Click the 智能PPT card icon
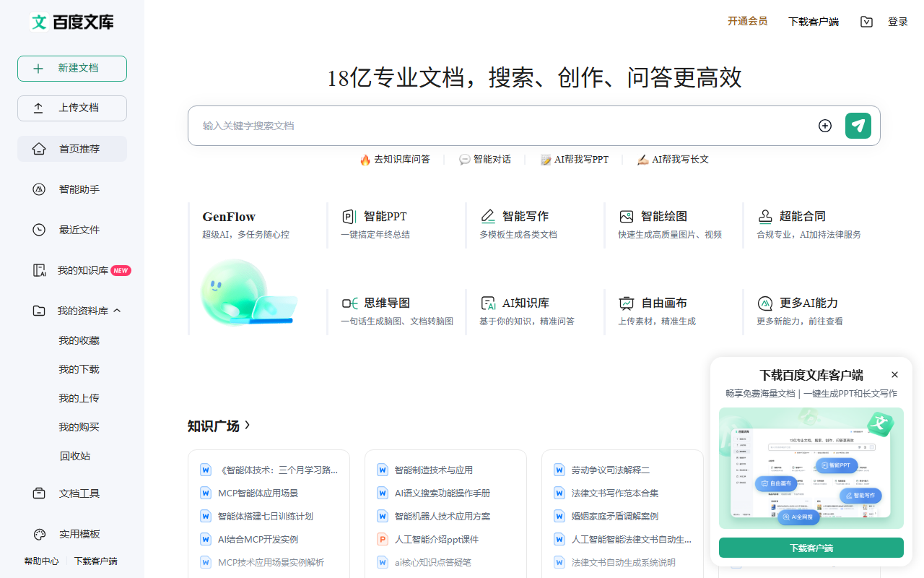The height and width of the screenshot is (578, 924). point(349,217)
